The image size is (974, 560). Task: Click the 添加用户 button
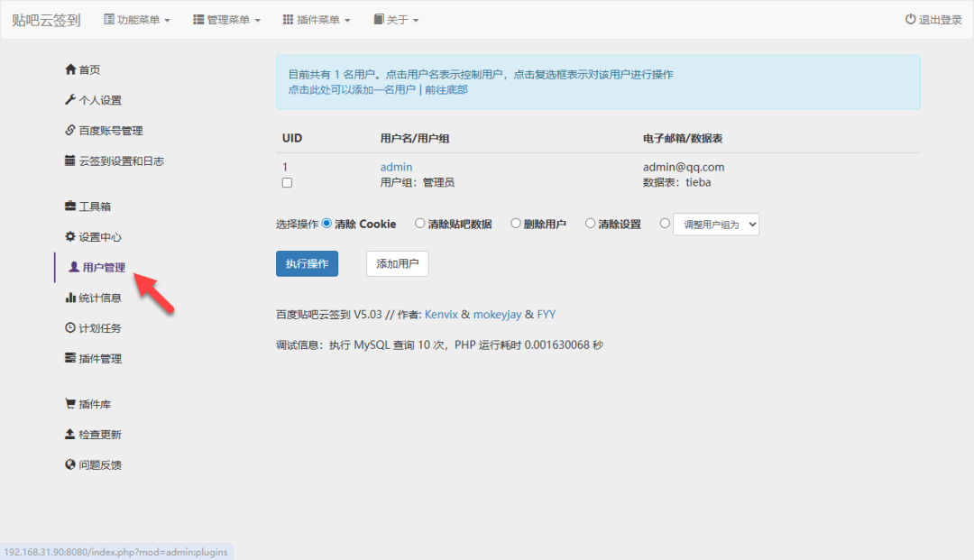397,263
